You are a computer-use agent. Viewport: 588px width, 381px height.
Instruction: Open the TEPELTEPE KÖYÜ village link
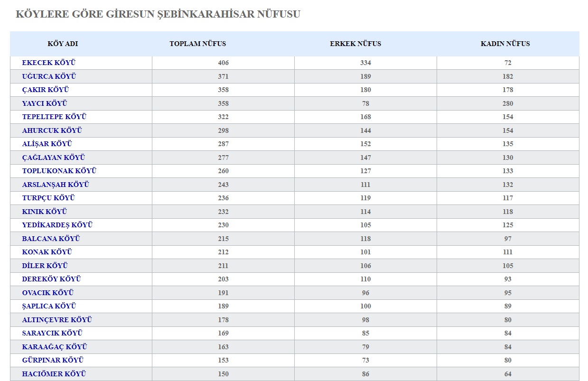[x=54, y=117]
